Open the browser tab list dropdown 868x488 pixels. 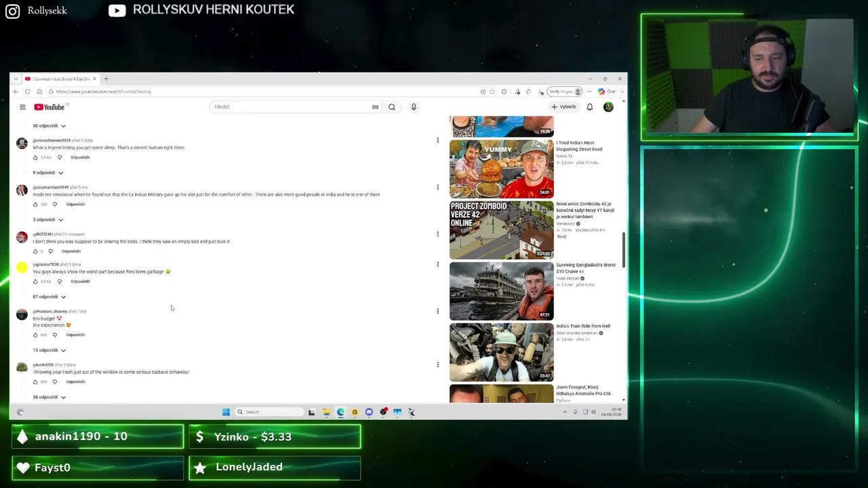click(x=16, y=79)
